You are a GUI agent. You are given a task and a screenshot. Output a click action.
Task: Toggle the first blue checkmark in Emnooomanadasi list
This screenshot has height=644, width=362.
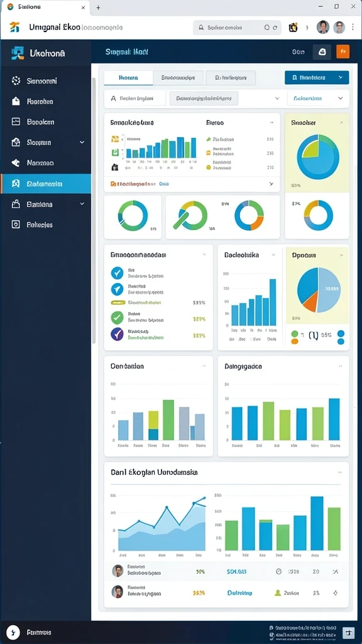118,273
